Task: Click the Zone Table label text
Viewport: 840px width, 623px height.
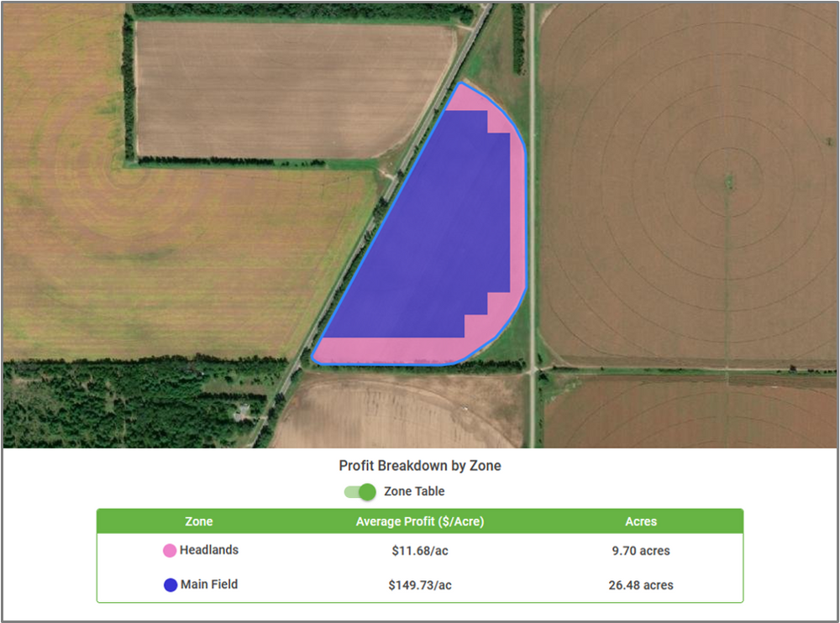Action: click(x=415, y=491)
